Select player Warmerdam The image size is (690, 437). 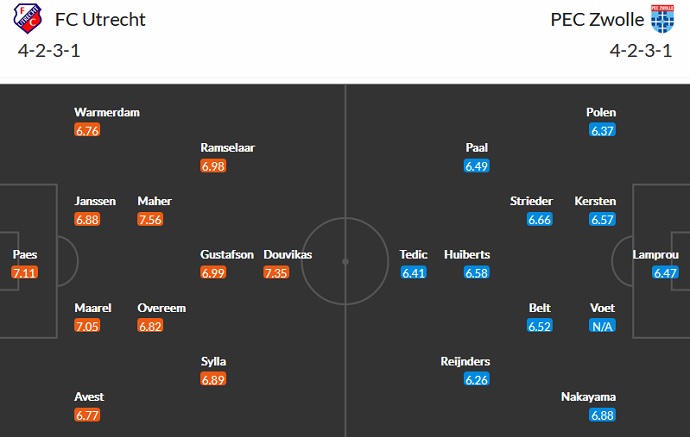point(106,112)
